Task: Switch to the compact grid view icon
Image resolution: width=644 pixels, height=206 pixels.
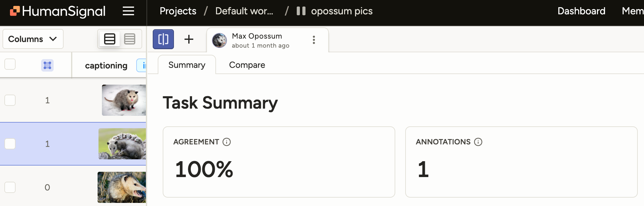Action: coord(130,39)
